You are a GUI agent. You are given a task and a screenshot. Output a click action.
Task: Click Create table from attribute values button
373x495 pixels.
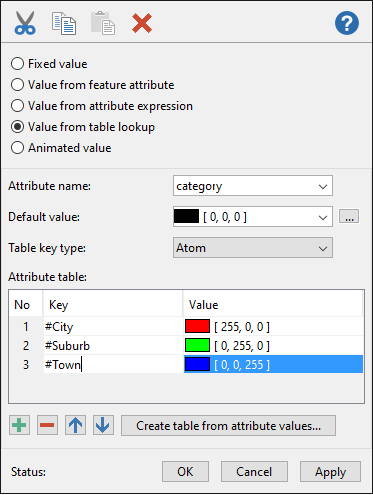pos(228,425)
